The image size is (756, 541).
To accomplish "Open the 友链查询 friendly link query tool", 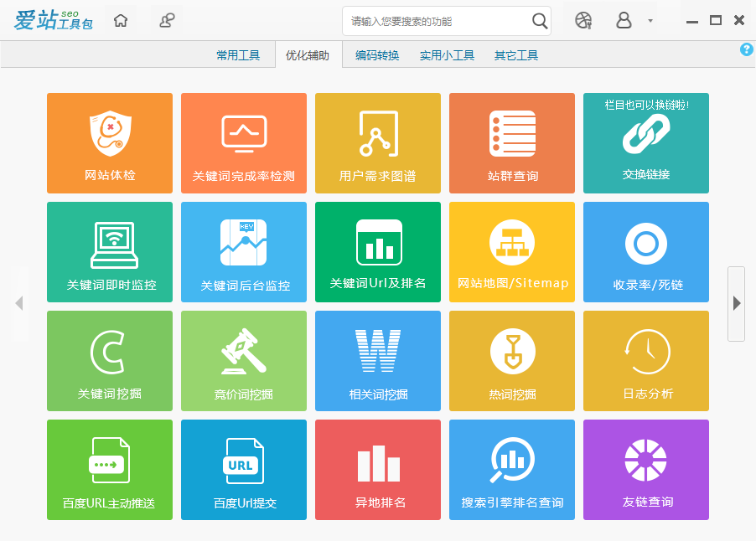I will click(x=645, y=469).
